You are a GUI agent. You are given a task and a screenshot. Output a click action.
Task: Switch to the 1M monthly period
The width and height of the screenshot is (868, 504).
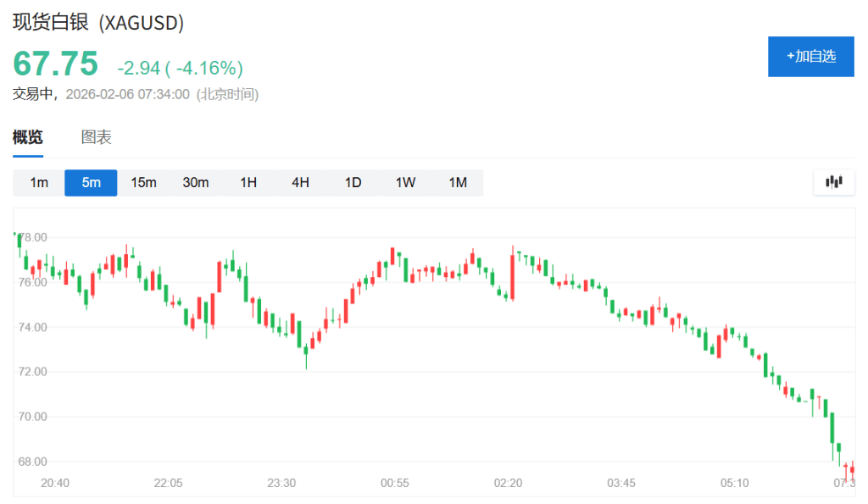(458, 183)
